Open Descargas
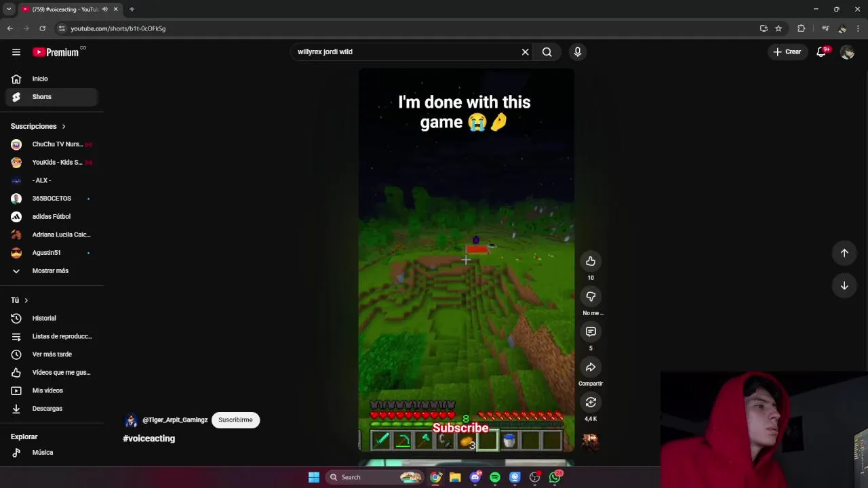868x488 pixels. pos(52,409)
